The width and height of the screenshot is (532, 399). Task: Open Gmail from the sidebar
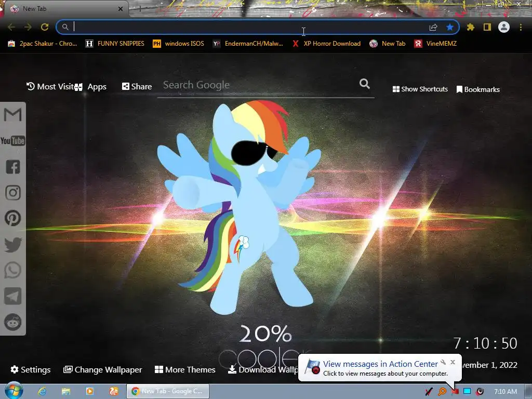click(x=12, y=114)
